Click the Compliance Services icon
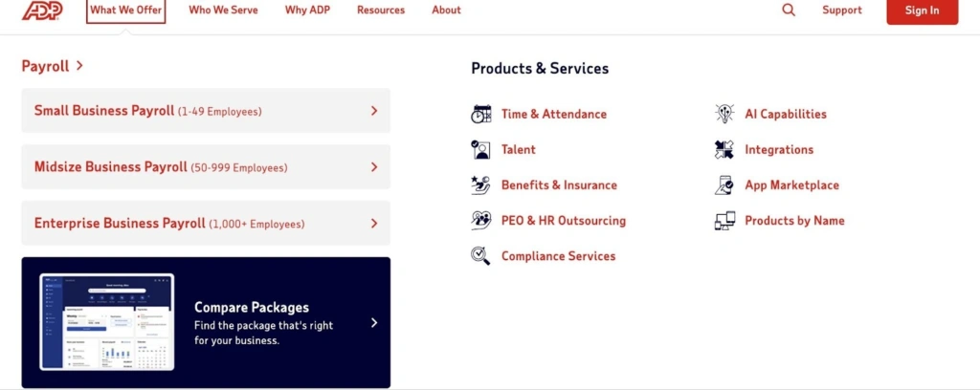 point(480,256)
